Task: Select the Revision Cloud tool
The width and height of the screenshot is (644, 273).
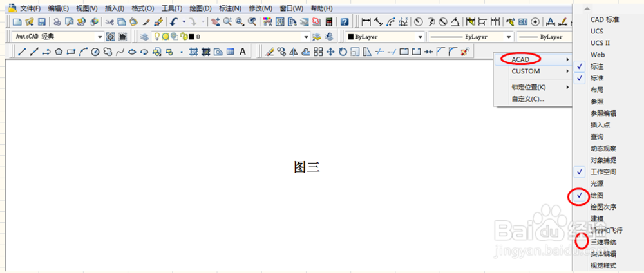Action: [108, 52]
